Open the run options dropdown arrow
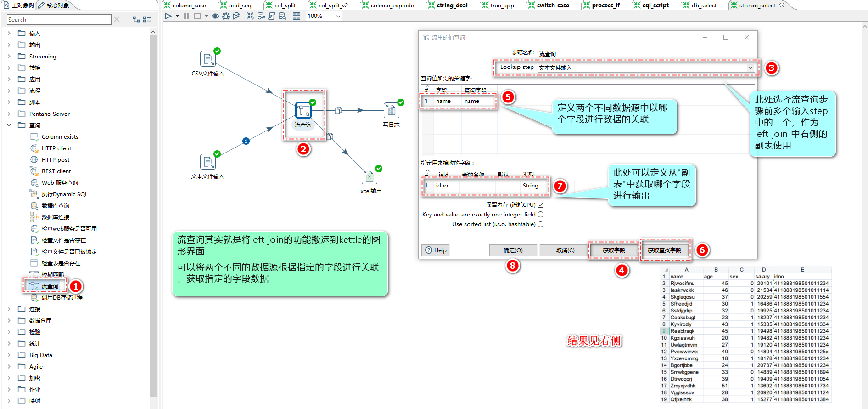Image resolution: width=868 pixels, height=409 pixels. [x=177, y=16]
